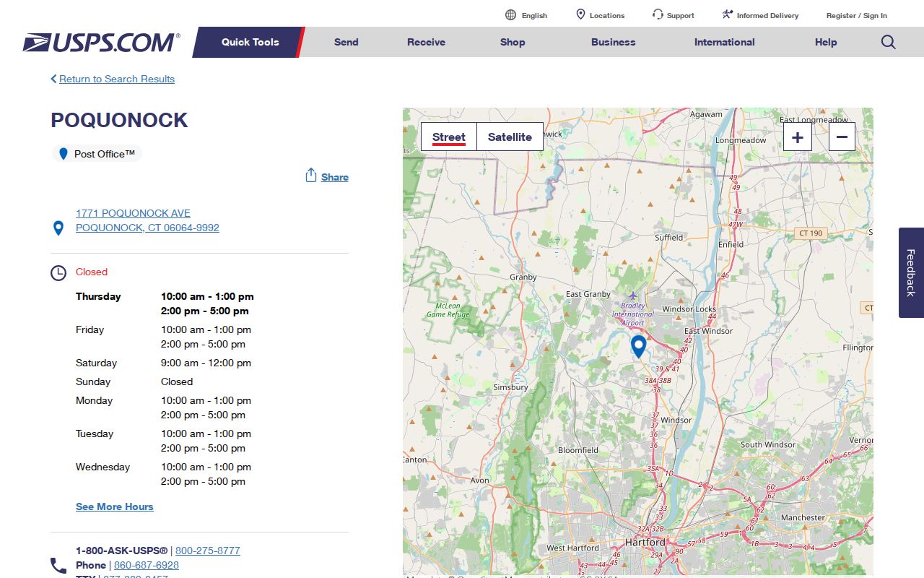The width and height of the screenshot is (924, 578).
Task: Click the Bradley International Airport plane icon
Action: [x=633, y=296]
